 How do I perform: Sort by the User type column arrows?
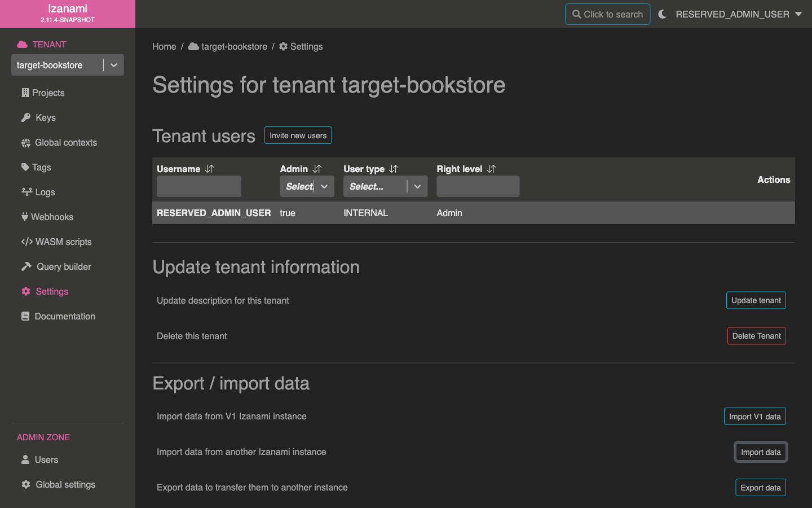coord(394,169)
